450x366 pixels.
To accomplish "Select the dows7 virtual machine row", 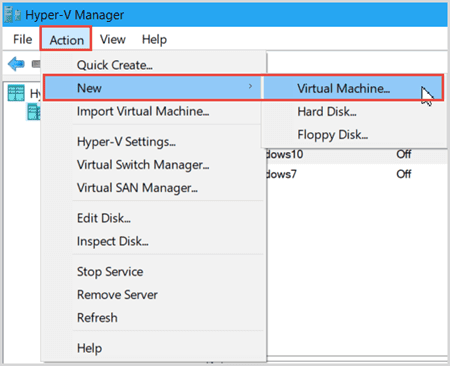I will [357, 174].
